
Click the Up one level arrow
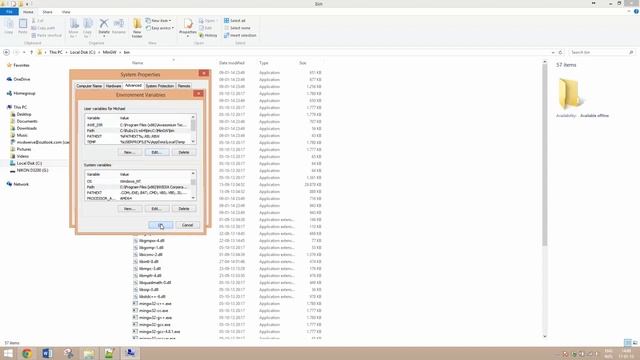point(31,52)
